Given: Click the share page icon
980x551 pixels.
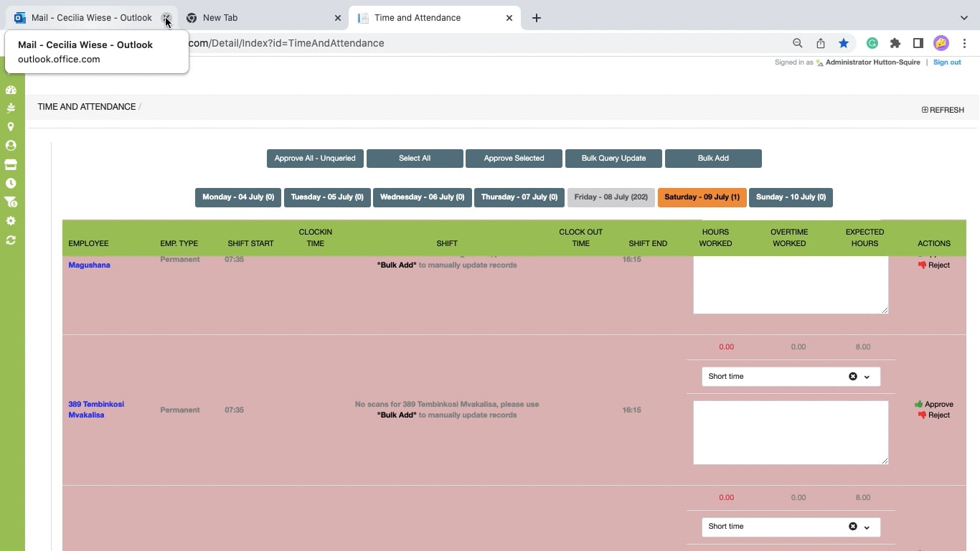Looking at the screenshot, I should (821, 43).
